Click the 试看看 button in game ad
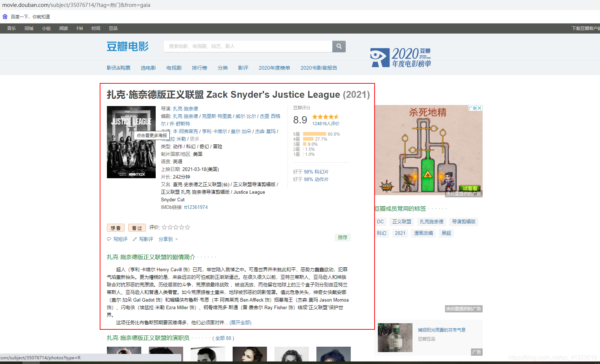The height and width of the screenshot is (364, 600). pyautogui.click(x=470, y=188)
